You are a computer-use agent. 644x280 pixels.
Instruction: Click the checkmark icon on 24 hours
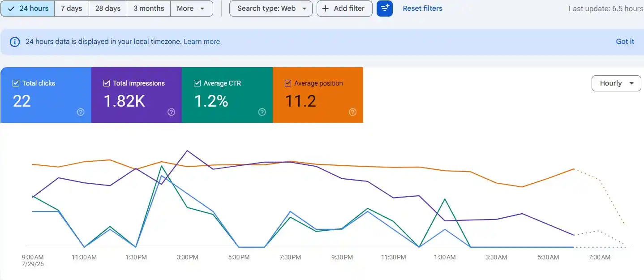coord(12,9)
